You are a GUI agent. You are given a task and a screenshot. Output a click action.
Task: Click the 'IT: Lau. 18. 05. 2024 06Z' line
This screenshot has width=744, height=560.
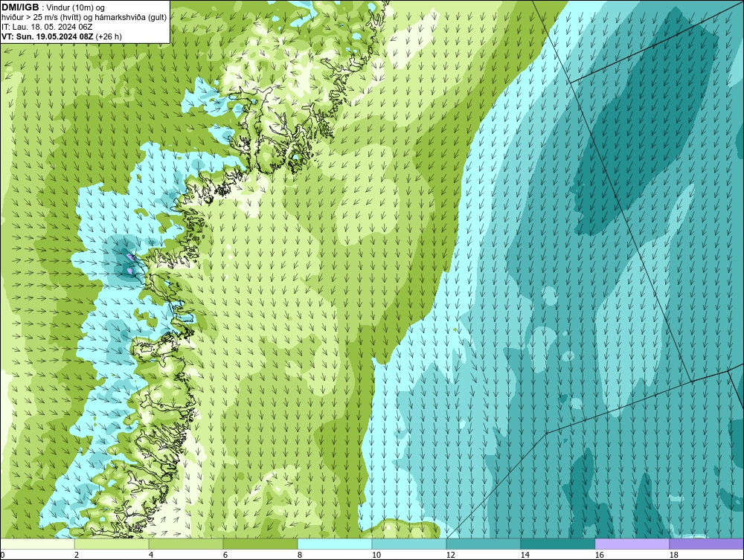[x=47, y=27]
